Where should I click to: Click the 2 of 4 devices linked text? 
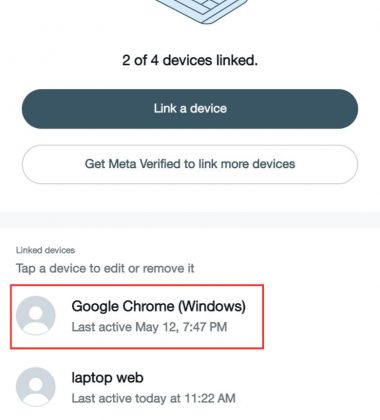(x=190, y=60)
